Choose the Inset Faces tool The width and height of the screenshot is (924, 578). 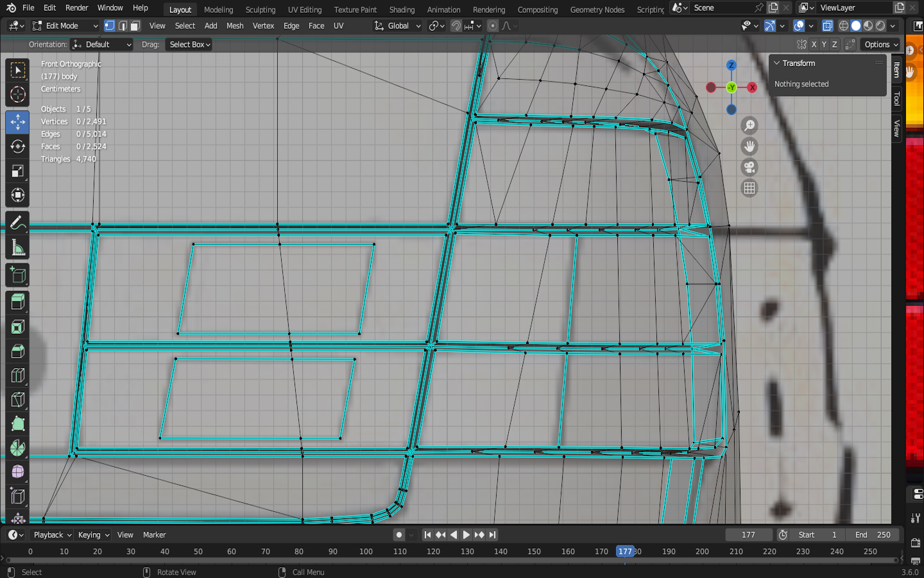(17, 327)
